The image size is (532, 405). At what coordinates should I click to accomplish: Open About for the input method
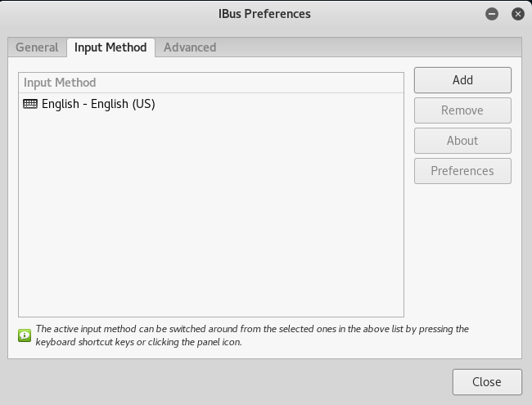click(x=462, y=141)
